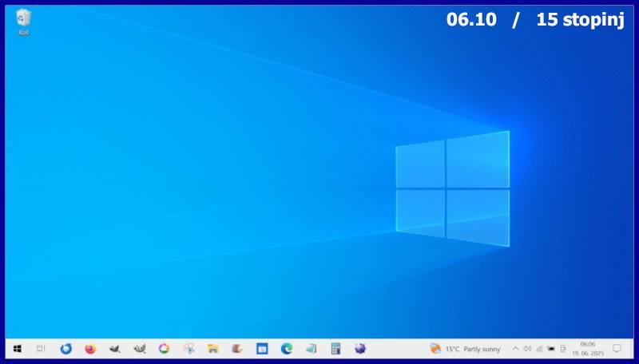
Task: Launch Firefox from the taskbar
Action: pyautogui.click(x=90, y=349)
